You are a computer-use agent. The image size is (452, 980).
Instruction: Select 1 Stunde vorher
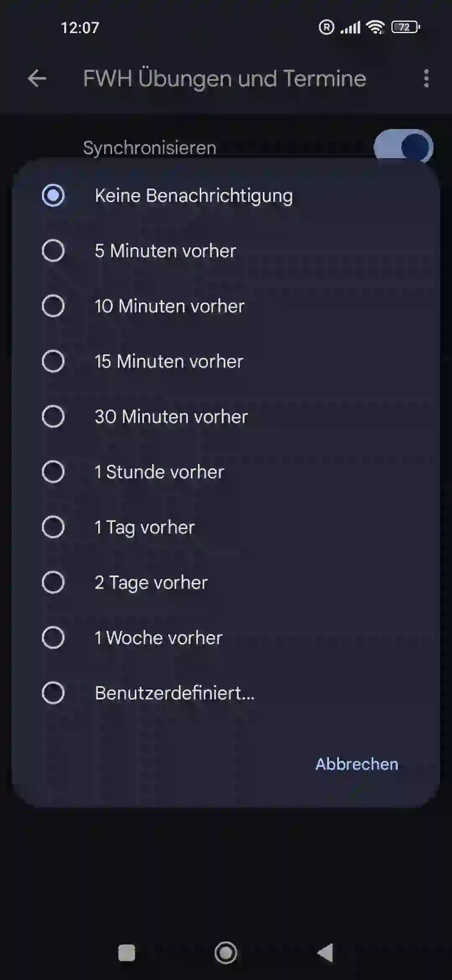[226, 472]
